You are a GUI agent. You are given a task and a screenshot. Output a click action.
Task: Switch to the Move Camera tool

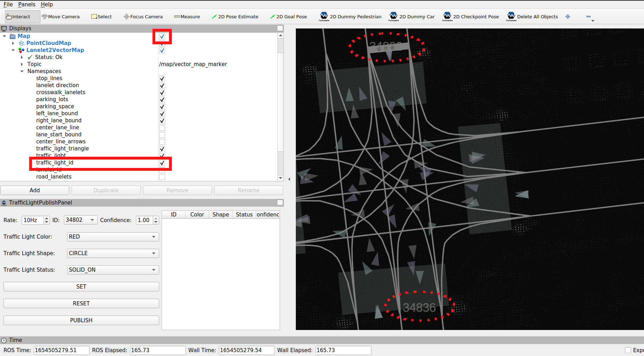click(x=60, y=17)
